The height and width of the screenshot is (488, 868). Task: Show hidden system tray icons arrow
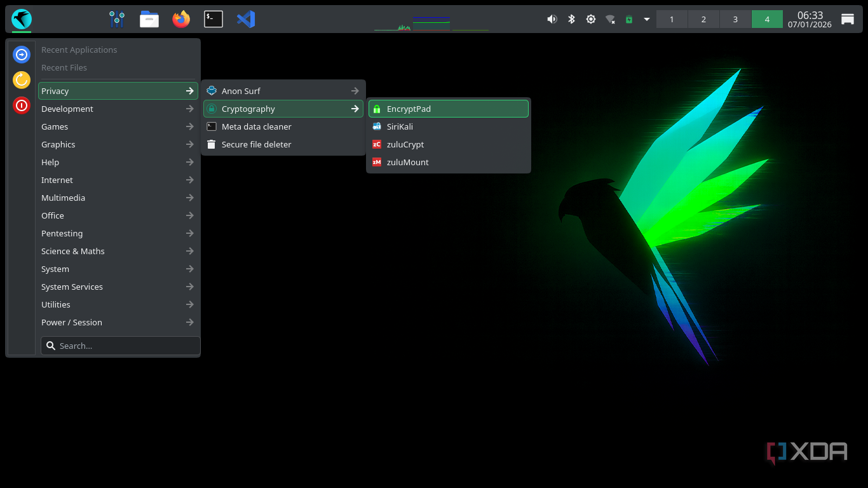(647, 19)
